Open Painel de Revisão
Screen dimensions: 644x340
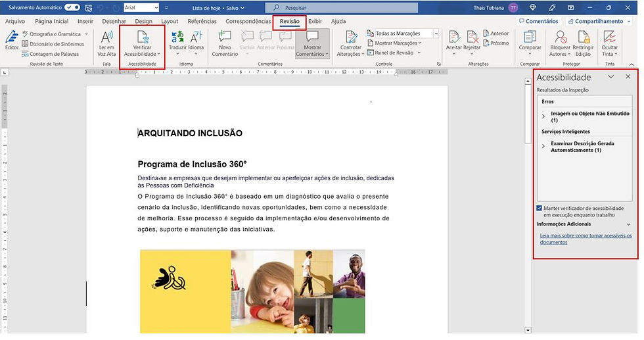[x=394, y=53]
